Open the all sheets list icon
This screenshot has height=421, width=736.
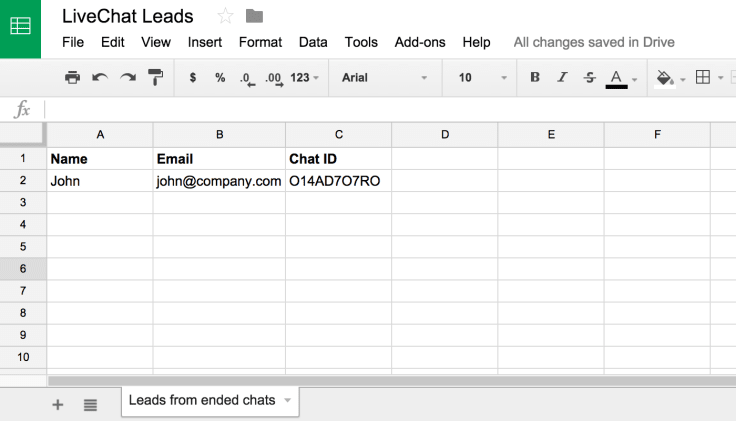click(x=90, y=405)
